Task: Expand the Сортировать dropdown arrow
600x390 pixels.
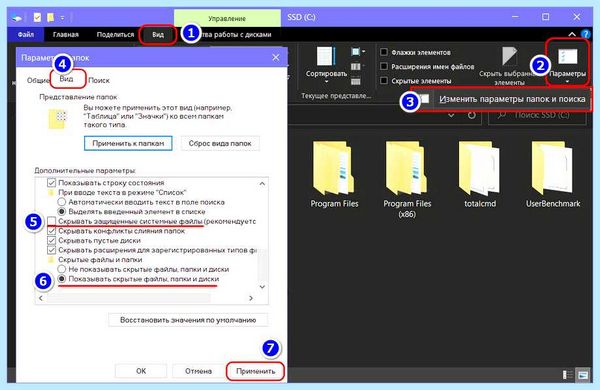Action: 326,82
